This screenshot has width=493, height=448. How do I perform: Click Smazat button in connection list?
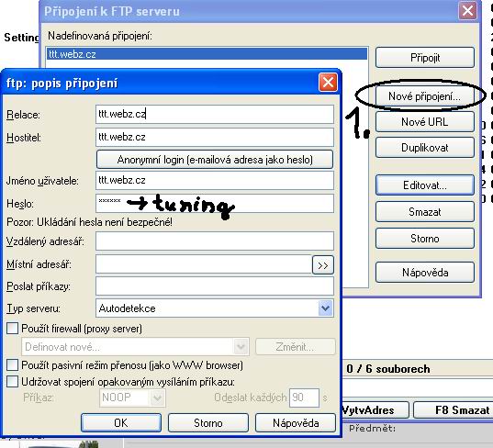pos(425,211)
